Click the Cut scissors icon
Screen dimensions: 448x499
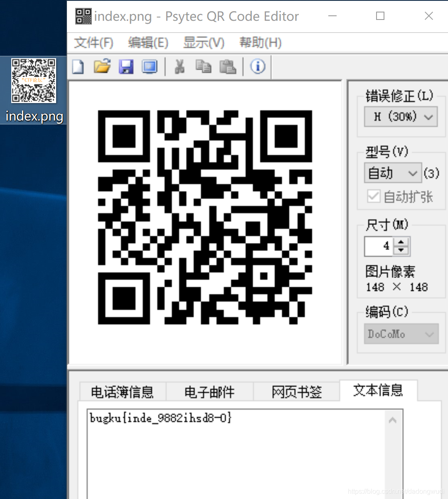point(180,66)
